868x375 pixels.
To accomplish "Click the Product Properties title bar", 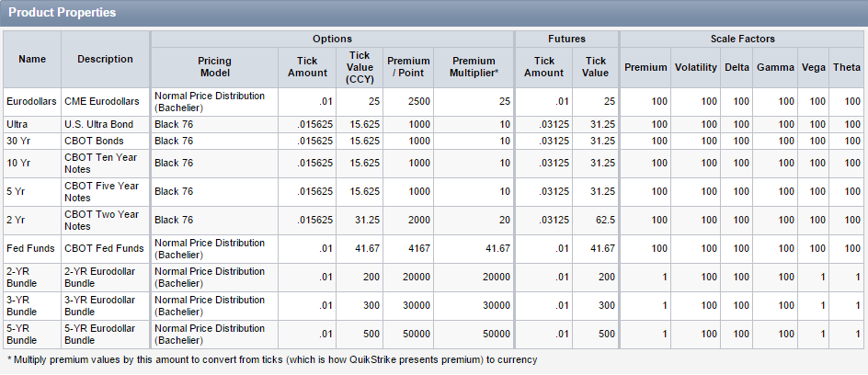I will pyautogui.click(x=434, y=13).
